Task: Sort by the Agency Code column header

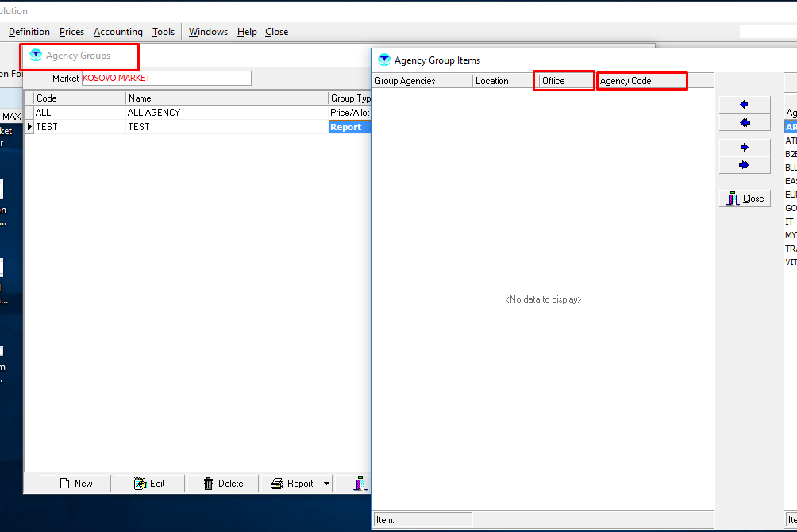Action: pyautogui.click(x=641, y=81)
